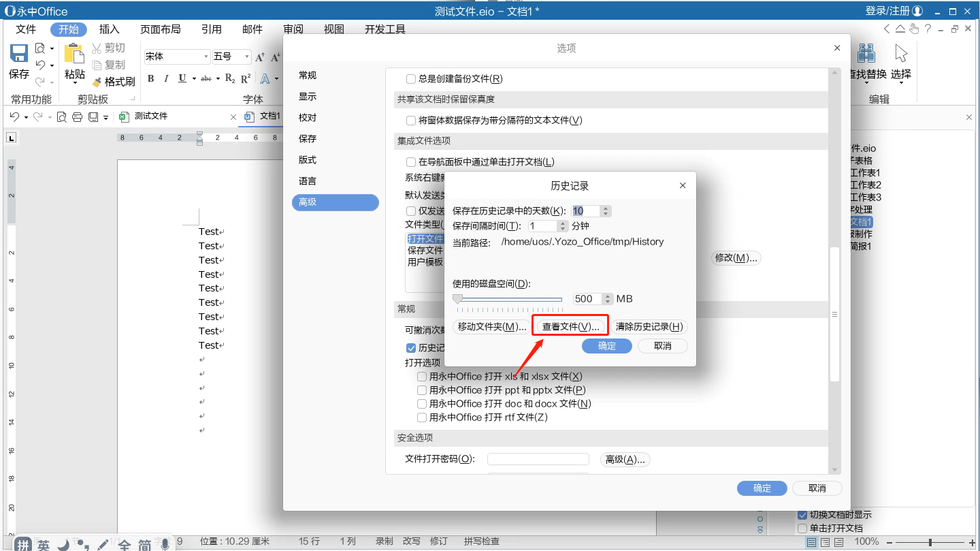Click stepper for 保存间隔时间 minutes
Screen dimensions: 980x551
(563, 226)
